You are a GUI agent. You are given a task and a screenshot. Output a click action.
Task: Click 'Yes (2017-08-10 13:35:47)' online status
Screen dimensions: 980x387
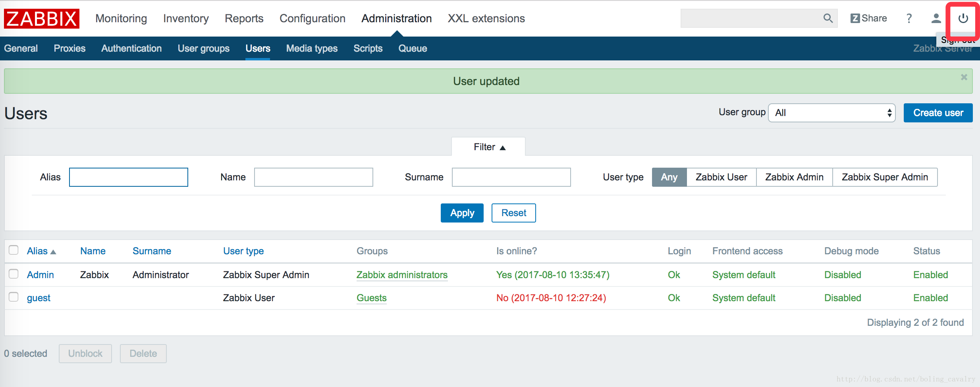(553, 275)
